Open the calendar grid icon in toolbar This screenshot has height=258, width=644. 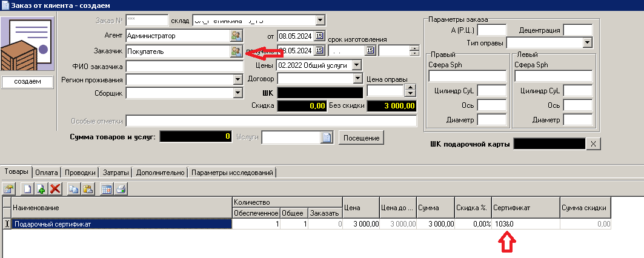pyautogui.click(x=107, y=189)
